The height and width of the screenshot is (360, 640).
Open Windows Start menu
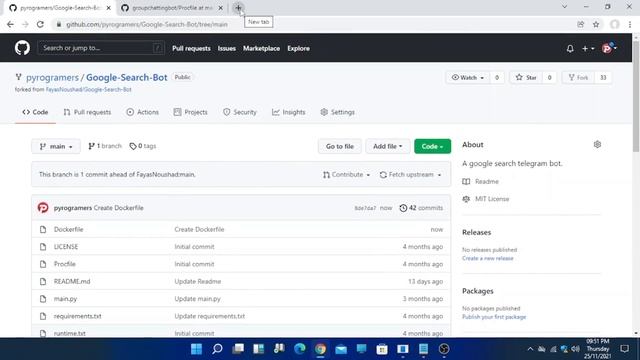coord(196,349)
